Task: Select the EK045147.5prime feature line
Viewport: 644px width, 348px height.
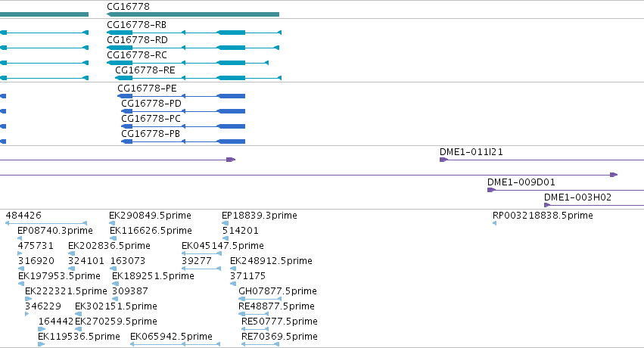Action: [x=201, y=253]
